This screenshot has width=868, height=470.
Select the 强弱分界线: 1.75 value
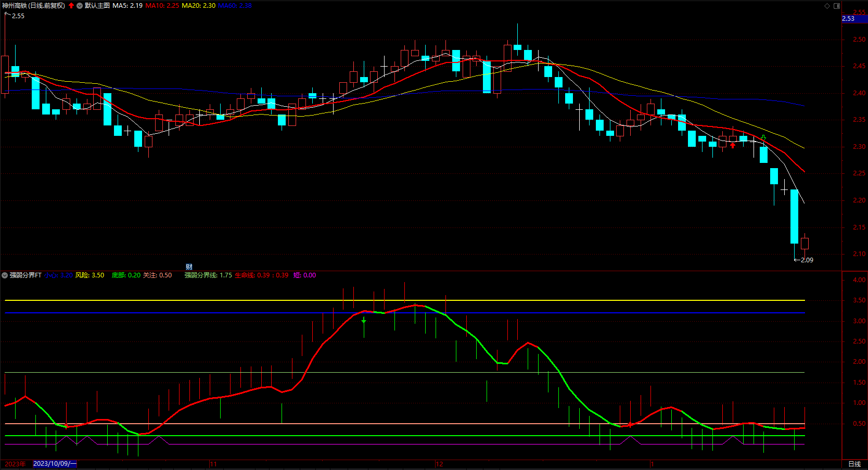208,275
